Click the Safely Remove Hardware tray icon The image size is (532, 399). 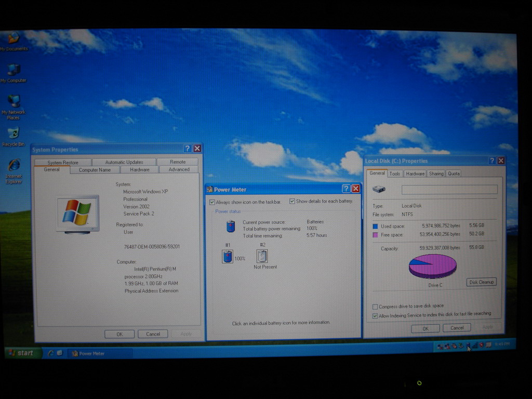pyautogui.click(x=461, y=345)
